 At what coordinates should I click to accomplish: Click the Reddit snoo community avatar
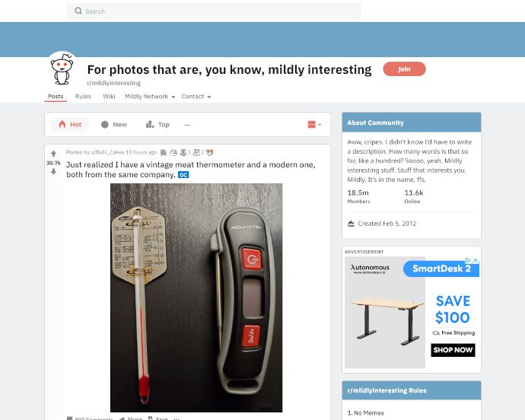[62, 70]
